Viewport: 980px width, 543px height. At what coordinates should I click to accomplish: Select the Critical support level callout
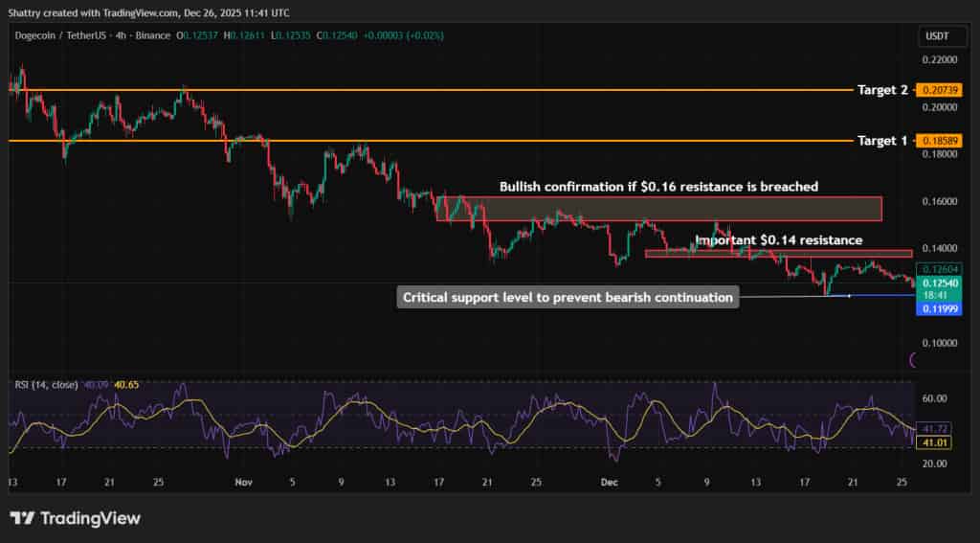point(568,298)
